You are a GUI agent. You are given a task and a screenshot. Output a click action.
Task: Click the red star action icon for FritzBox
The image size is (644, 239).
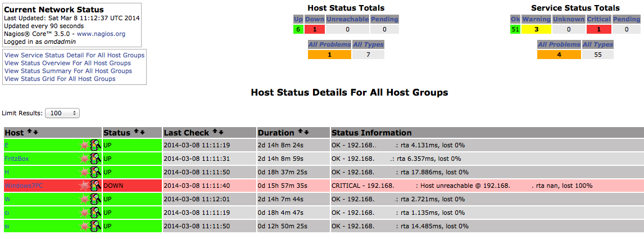coord(85,159)
